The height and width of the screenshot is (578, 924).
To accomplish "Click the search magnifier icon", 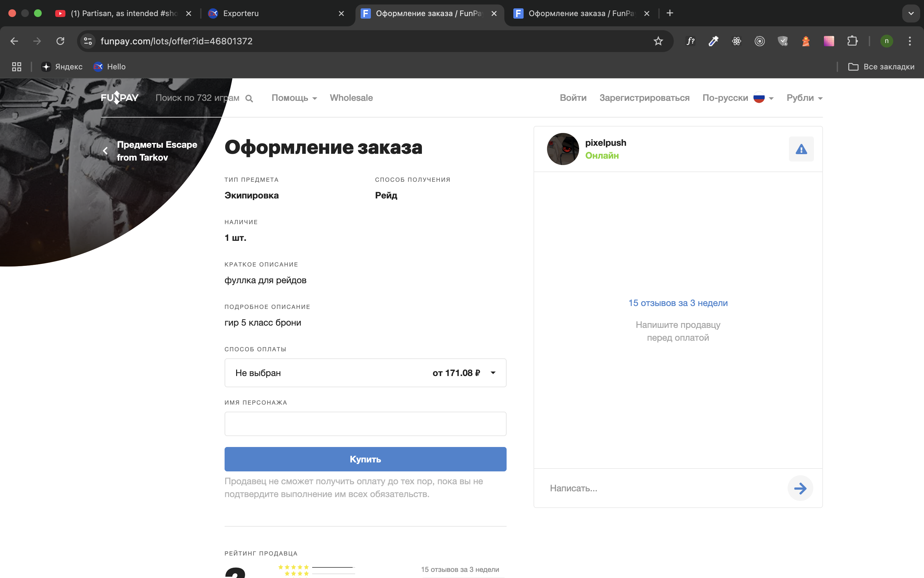I will coord(249,99).
